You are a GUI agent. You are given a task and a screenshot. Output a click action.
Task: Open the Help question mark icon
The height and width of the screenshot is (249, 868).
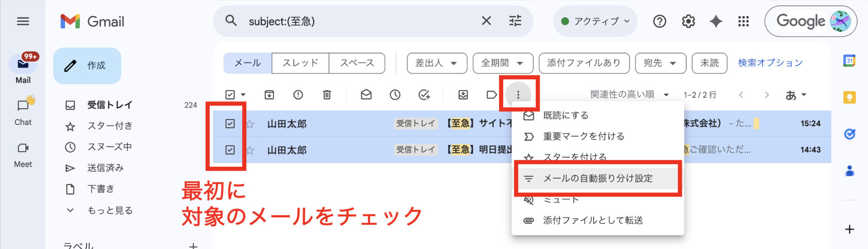(660, 21)
